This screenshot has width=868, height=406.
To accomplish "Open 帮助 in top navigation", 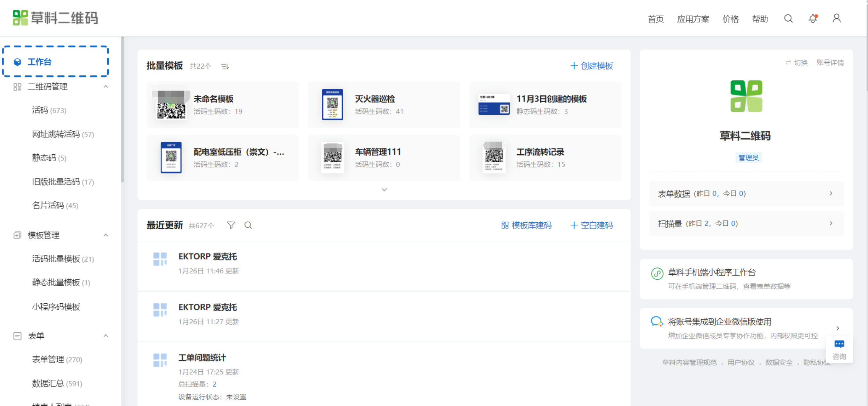I will click(x=760, y=19).
